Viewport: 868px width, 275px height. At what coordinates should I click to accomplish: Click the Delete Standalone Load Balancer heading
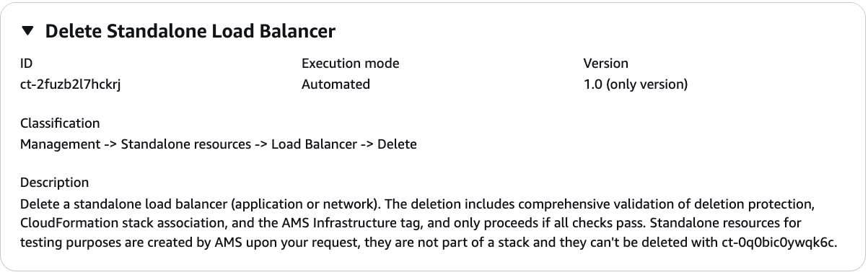[190, 31]
